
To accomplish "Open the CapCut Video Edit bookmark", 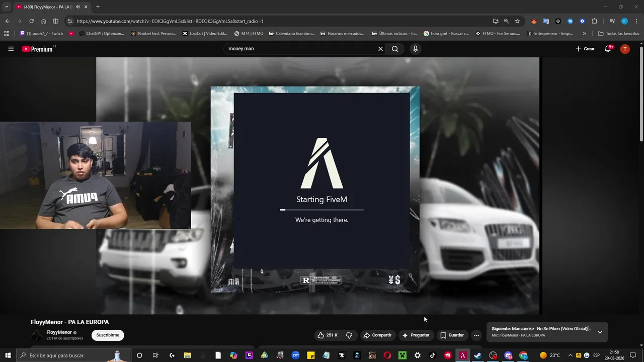I will pos(205,34).
